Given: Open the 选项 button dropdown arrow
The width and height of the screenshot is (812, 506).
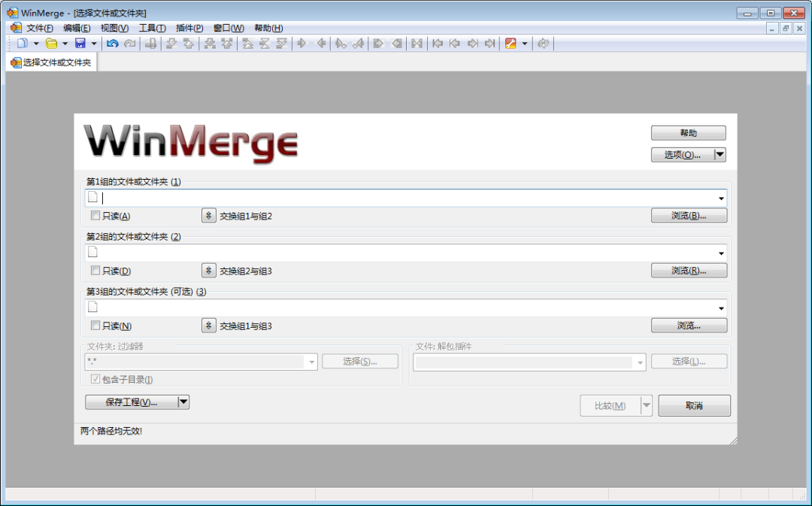Looking at the screenshot, I should tap(720, 154).
